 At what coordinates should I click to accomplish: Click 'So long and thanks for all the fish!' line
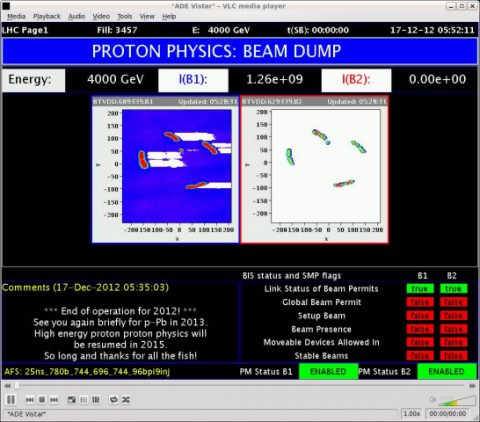(120, 356)
